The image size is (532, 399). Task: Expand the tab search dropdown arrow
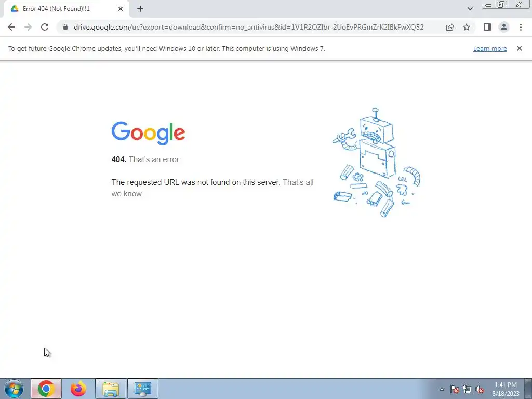coord(470,9)
